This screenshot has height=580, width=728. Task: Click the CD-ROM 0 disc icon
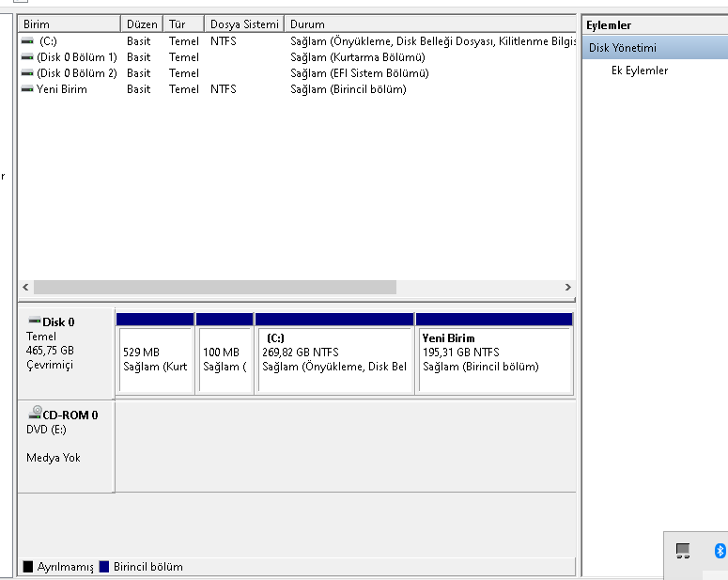[x=35, y=413]
